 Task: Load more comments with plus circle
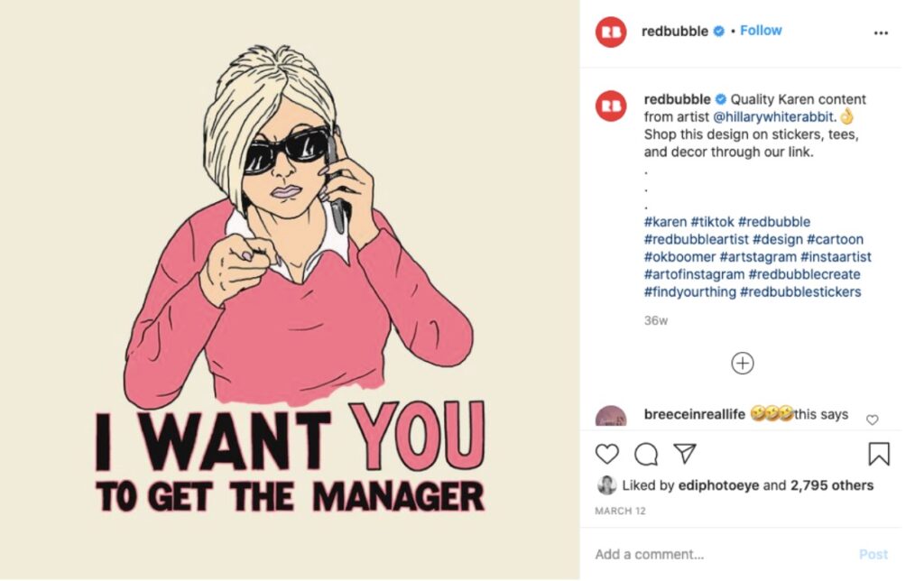coord(742,363)
